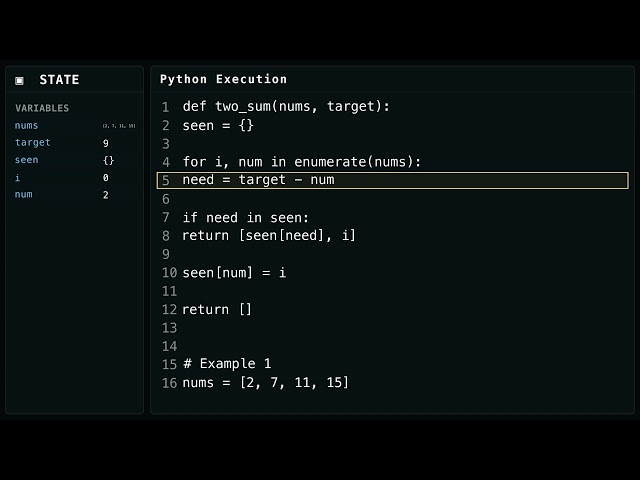640x480 pixels.
Task: Select the num variable name
Action: [x=24, y=195]
